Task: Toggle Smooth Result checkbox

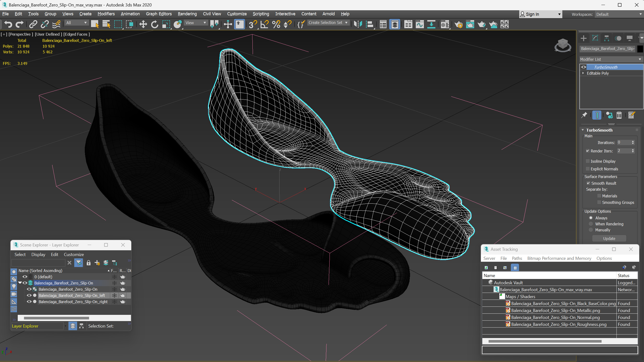Action: point(588,183)
